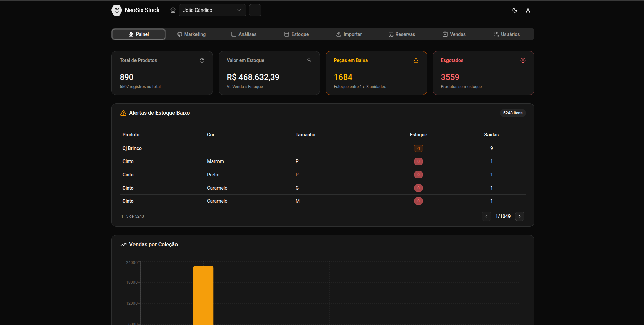Screen dimensions: 644x325
Task: Click the Produto column header
Action: pos(131,135)
